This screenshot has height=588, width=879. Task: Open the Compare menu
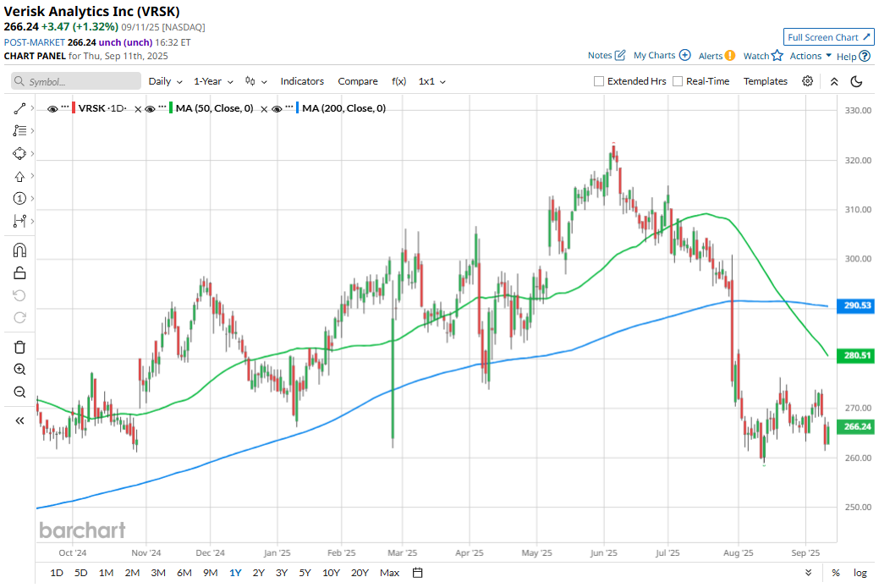click(358, 81)
